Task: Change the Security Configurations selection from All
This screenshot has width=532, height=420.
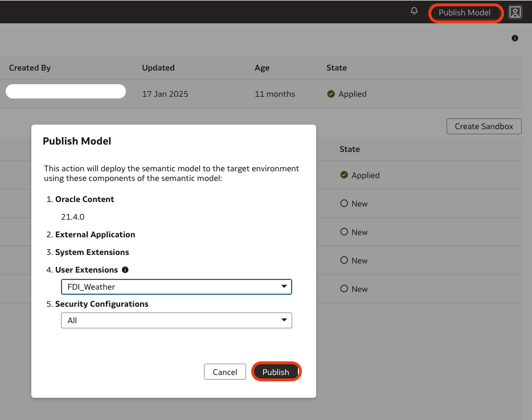Action: (176, 320)
